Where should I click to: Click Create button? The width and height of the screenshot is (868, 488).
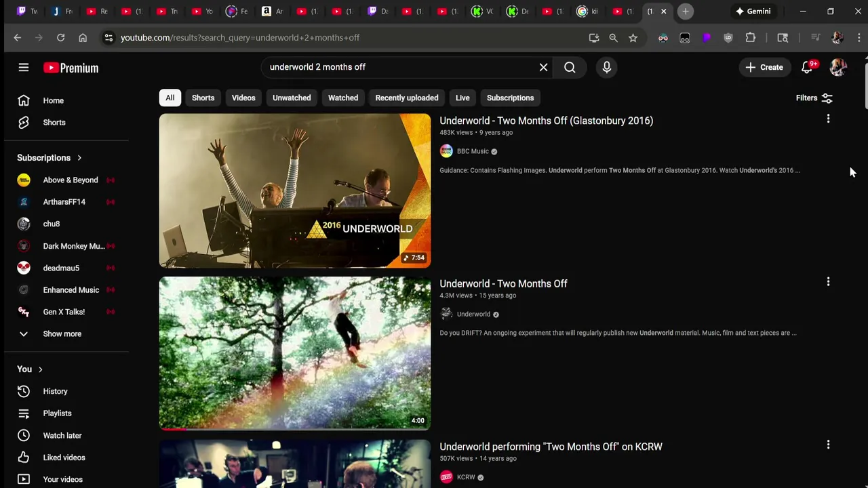[x=764, y=67]
